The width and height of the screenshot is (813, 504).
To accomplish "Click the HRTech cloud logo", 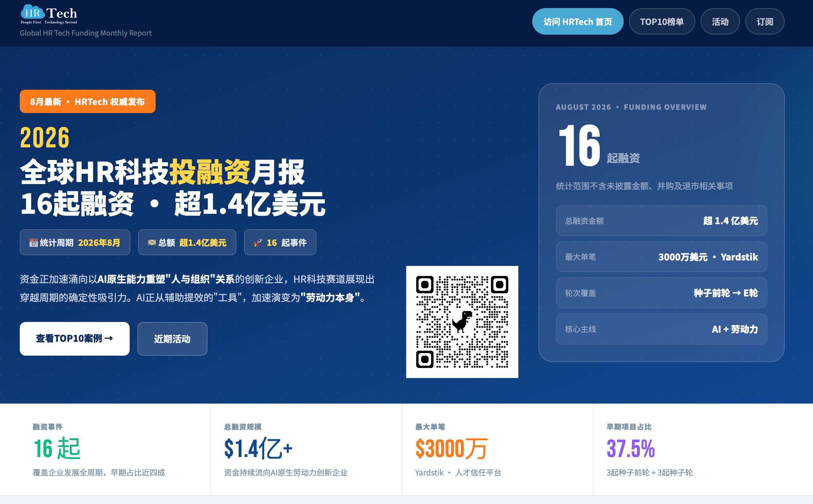I will click(49, 14).
